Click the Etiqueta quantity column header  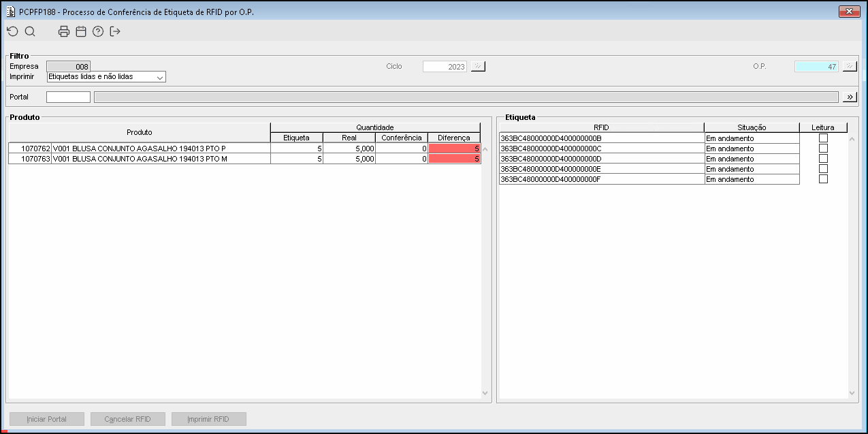click(296, 138)
